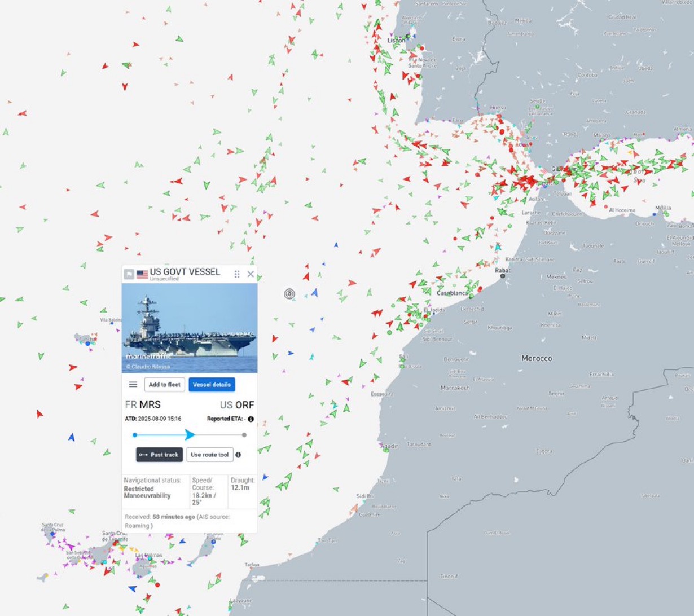Click the Claudio Ritossa photo credit
694x616 pixels.
[x=150, y=366]
